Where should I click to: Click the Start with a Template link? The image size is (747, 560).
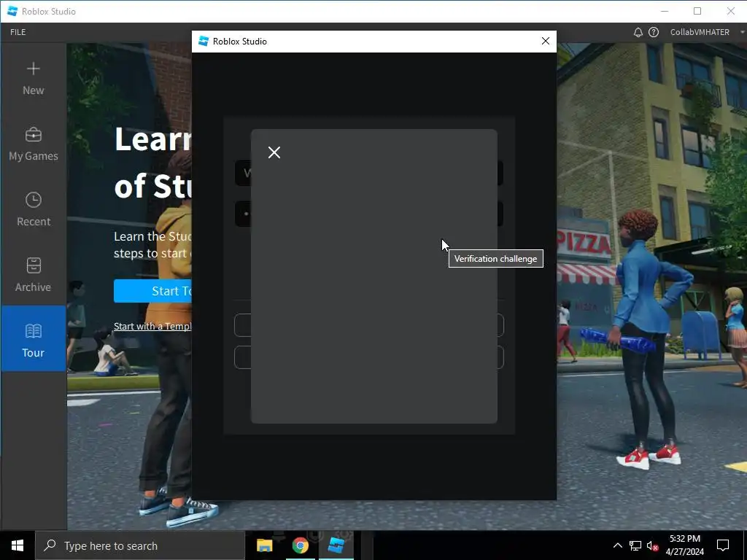(x=152, y=326)
